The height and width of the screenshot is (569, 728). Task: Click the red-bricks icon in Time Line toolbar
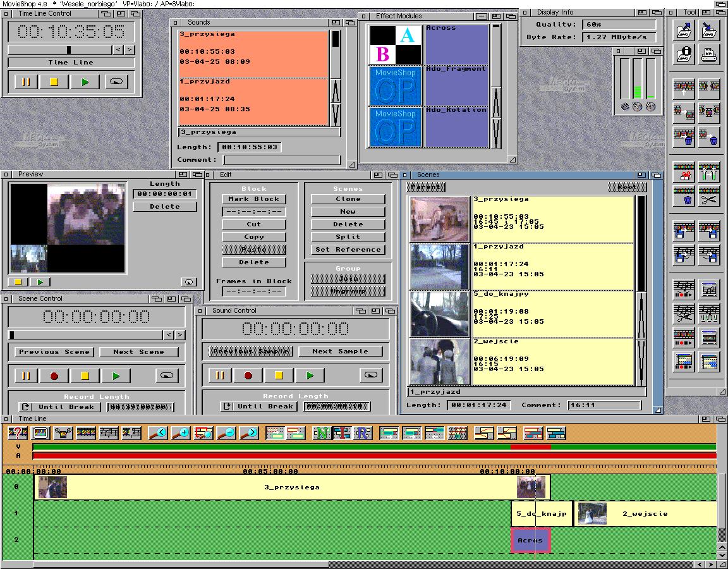[x=533, y=433]
